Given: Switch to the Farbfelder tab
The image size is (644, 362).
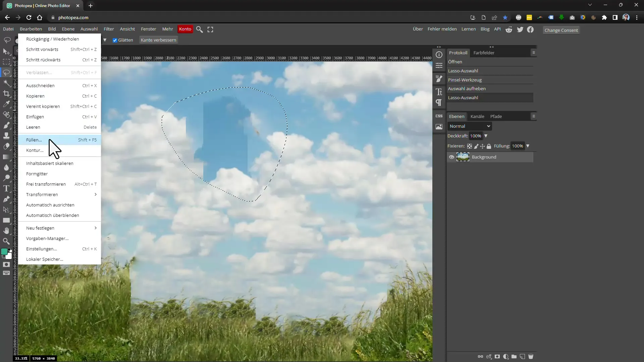Looking at the screenshot, I should point(484,53).
